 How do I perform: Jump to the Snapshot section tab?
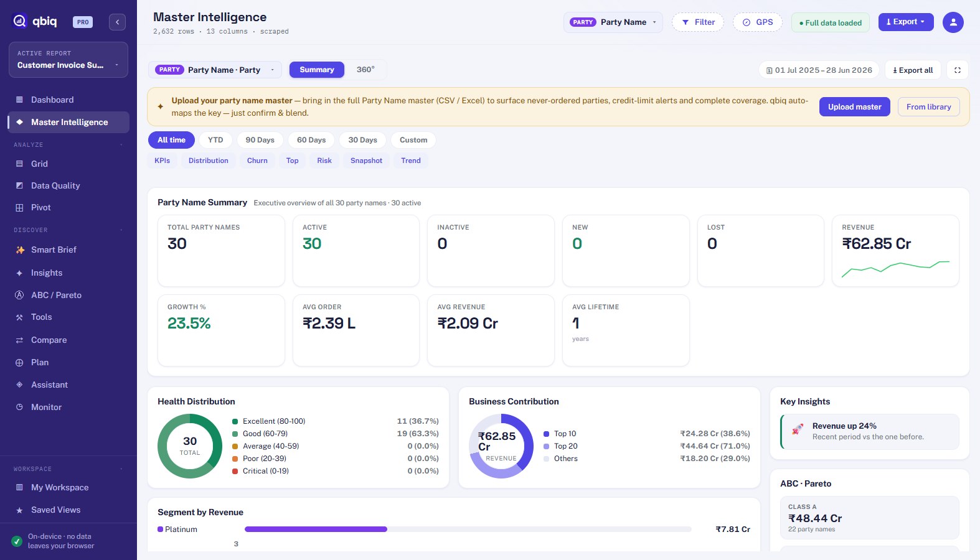click(366, 161)
